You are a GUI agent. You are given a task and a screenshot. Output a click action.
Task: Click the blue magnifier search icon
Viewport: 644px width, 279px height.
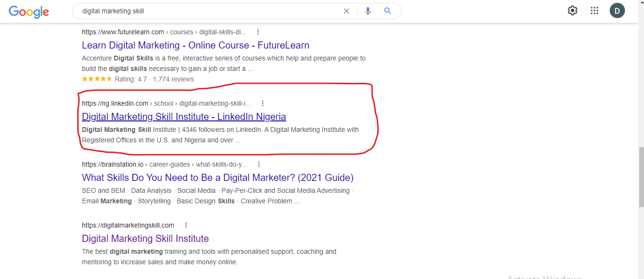387,11
